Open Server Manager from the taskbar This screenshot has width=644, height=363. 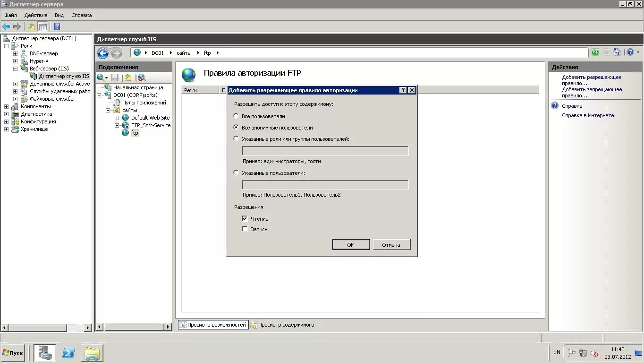[45, 353]
